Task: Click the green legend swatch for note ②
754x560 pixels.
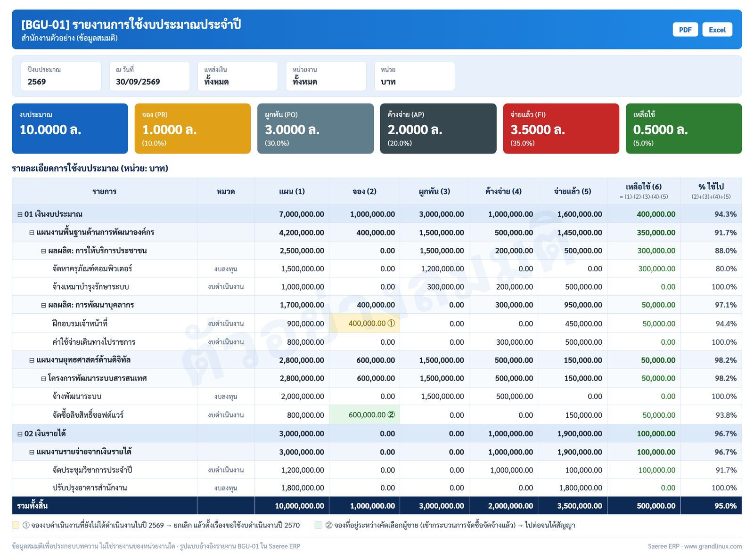Action: click(319, 525)
